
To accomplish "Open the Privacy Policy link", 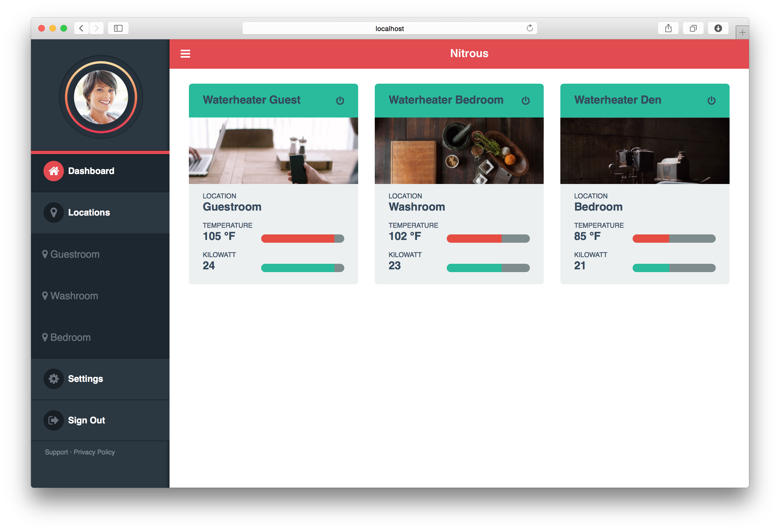I will tap(94, 452).
